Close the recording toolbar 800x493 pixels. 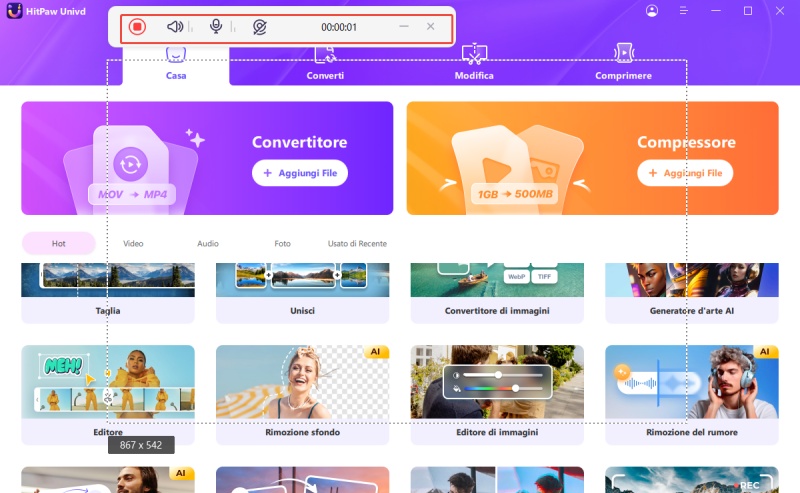tap(431, 27)
